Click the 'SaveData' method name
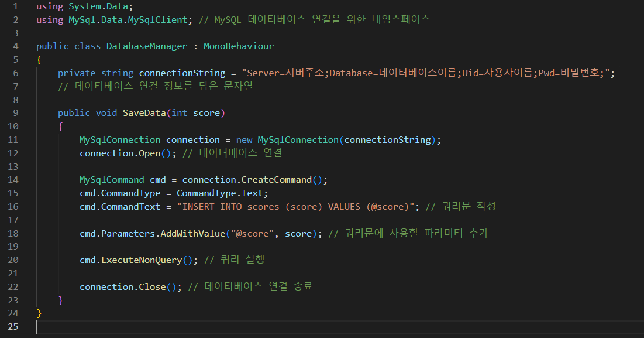Image resolution: width=644 pixels, height=338 pixels. (x=144, y=112)
